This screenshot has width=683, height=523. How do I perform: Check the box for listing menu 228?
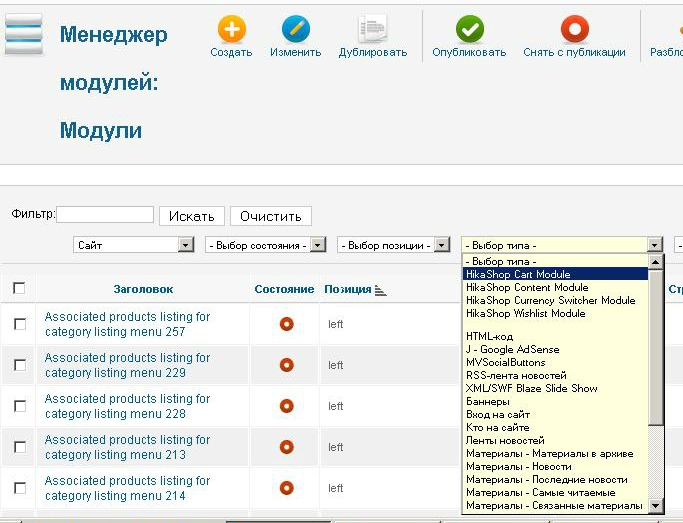pos(19,406)
